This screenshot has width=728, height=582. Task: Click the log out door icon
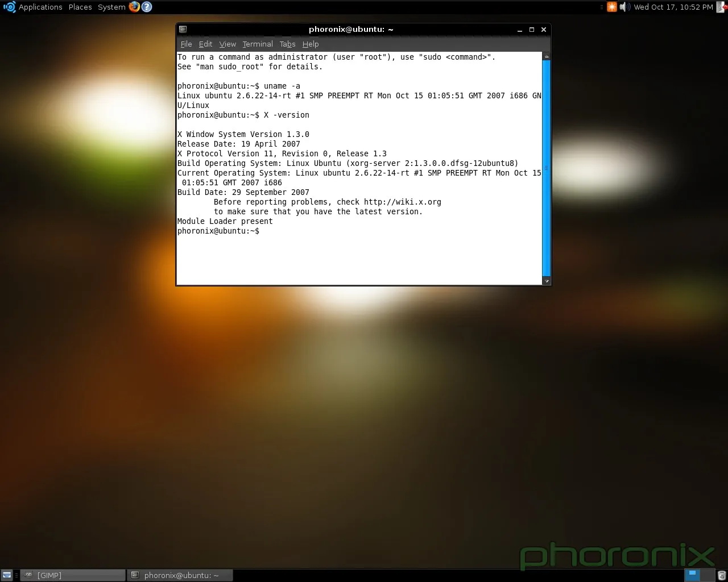[722, 7]
